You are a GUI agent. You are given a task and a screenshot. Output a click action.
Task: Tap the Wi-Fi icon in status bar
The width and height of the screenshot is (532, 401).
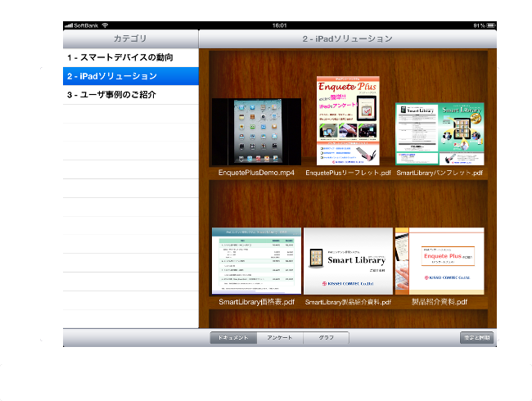[106, 25]
